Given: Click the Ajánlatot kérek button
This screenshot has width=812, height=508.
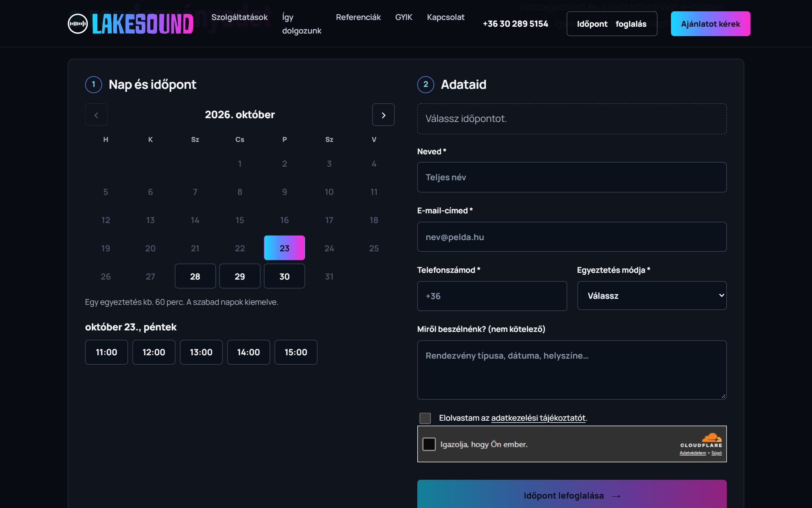Looking at the screenshot, I should point(710,24).
